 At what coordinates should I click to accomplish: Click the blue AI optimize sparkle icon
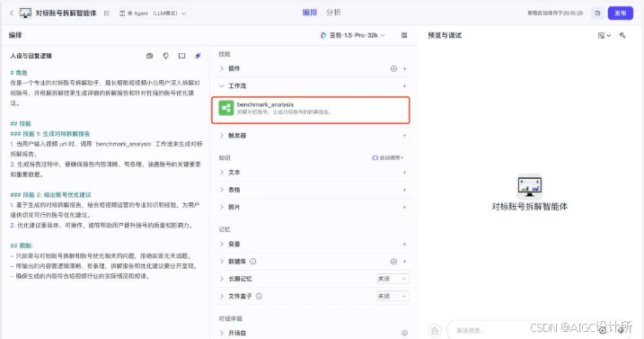[x=198, y=56]
